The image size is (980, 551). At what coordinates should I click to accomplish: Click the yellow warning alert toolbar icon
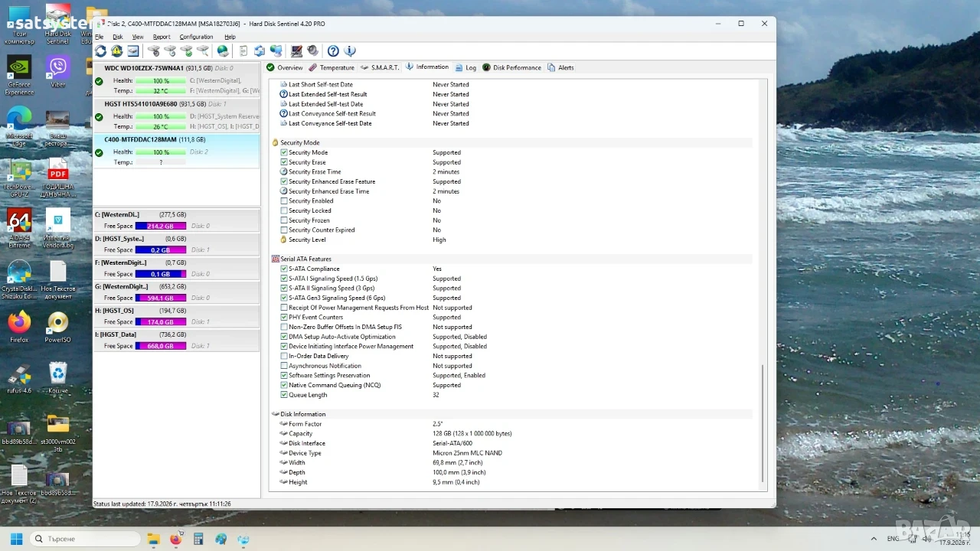pos(116,51)
